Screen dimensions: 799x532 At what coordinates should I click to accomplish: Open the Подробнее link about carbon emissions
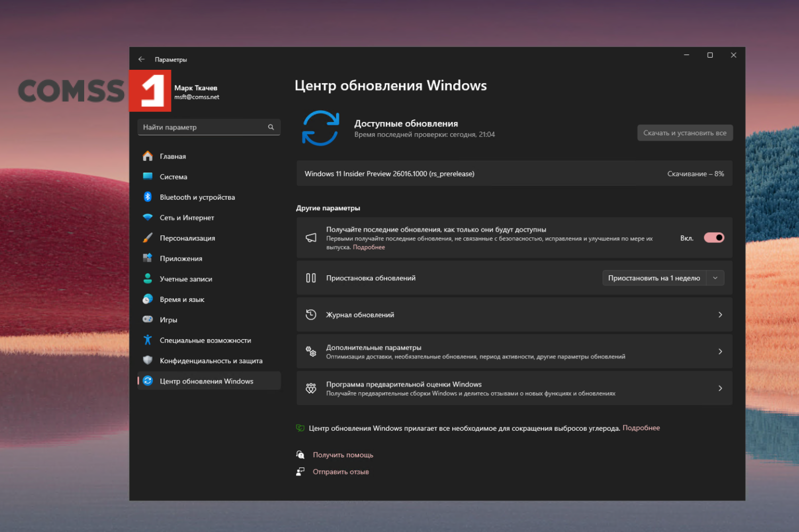point(641,428)
